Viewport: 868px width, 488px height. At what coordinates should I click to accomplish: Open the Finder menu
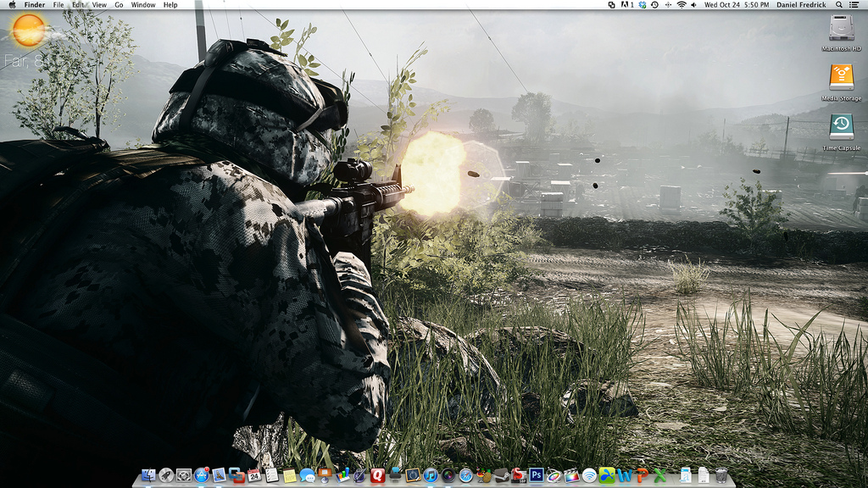[34, 4]
